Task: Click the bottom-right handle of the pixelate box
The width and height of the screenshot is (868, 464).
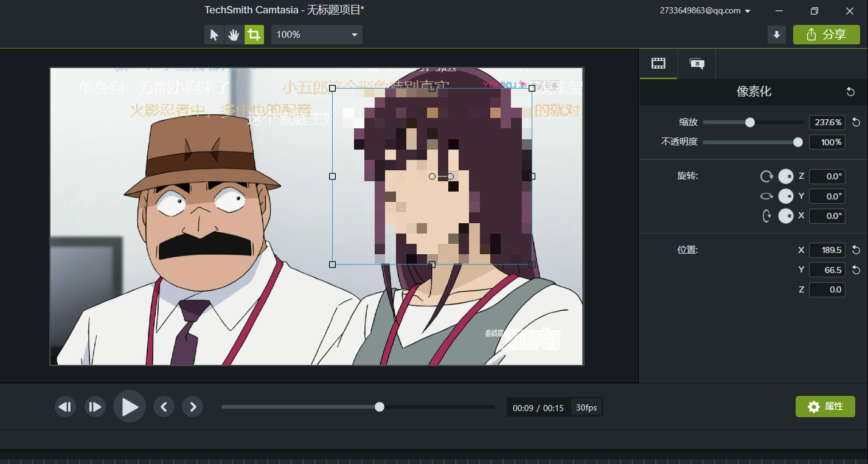Action: (532, 265)
